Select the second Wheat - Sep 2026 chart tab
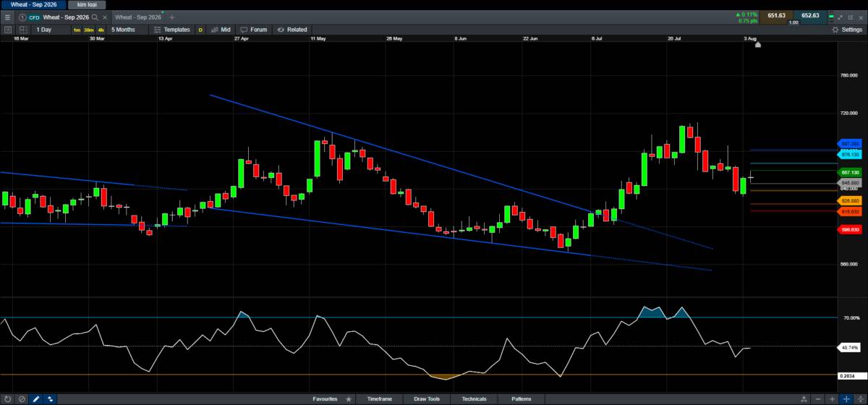Screen dimensions: 868x405 pos(137,17)
